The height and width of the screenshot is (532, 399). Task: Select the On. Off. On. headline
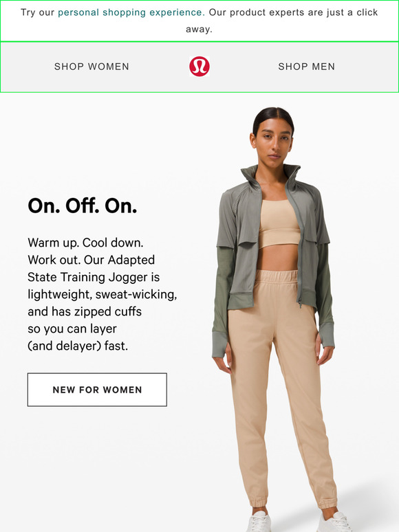click(x=83, y=206)
